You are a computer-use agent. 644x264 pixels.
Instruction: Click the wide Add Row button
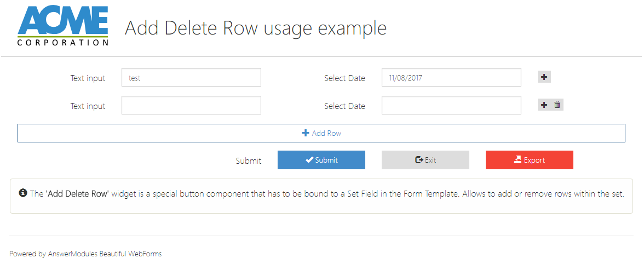click(x=321, y=133)
